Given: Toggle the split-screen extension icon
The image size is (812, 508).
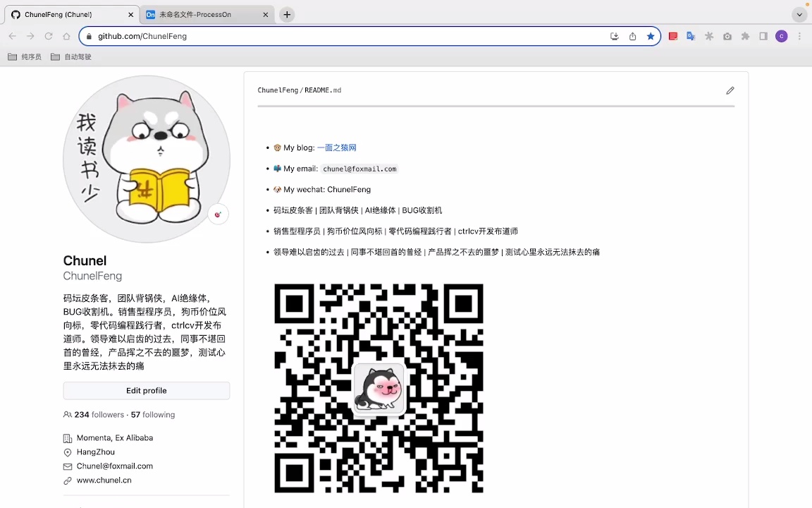Looking at the screenshot, I should (x=763, y=36).
